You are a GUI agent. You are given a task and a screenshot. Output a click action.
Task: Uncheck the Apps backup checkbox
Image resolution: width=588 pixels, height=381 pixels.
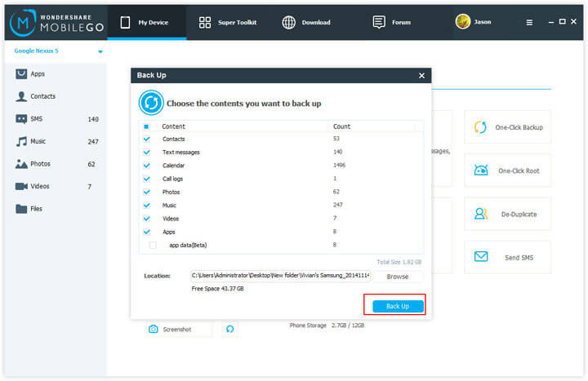point(147,232)
